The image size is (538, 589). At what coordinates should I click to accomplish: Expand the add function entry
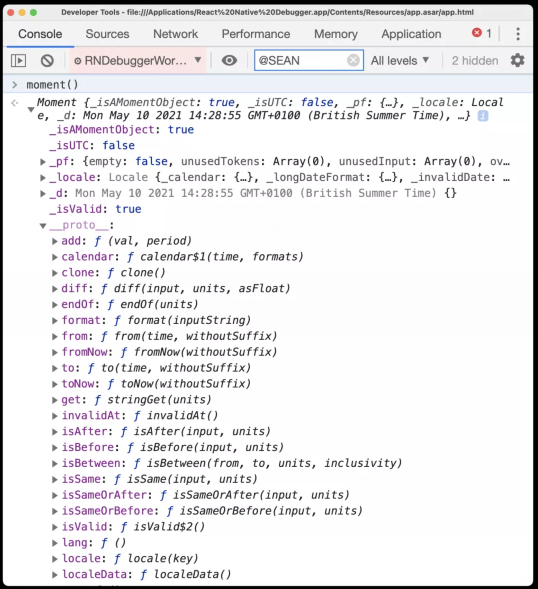(x=55, y=241)
